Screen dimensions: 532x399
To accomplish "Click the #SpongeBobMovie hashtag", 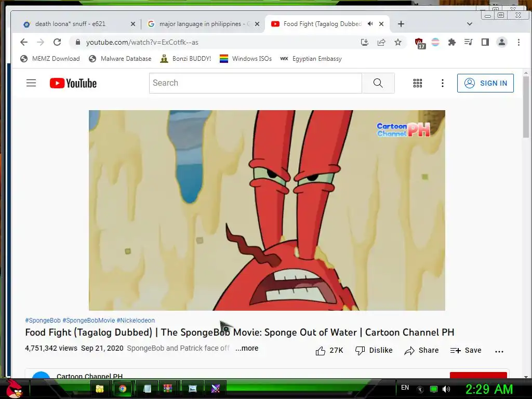I will (89, 320).
